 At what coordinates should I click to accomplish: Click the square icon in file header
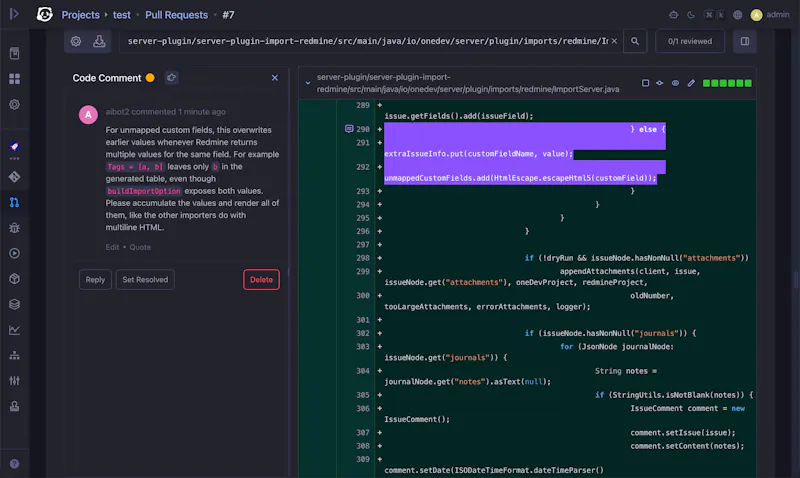645,83
